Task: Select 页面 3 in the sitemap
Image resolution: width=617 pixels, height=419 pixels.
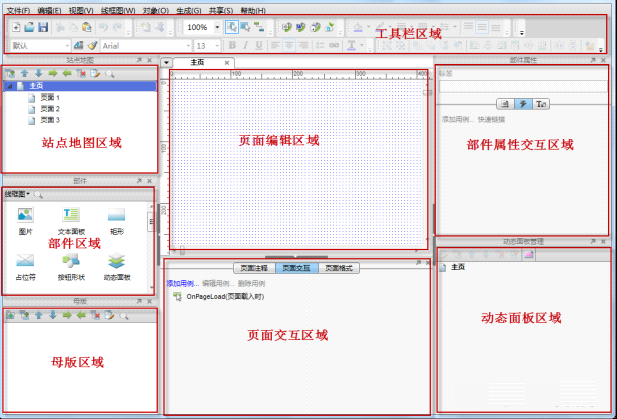Action: [50, 120]
